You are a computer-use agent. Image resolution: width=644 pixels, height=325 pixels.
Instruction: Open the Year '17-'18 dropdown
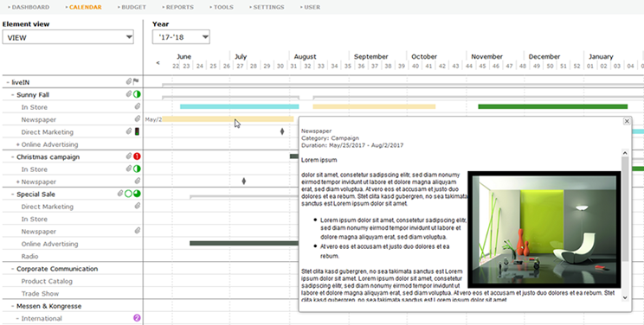pos(181,37)
